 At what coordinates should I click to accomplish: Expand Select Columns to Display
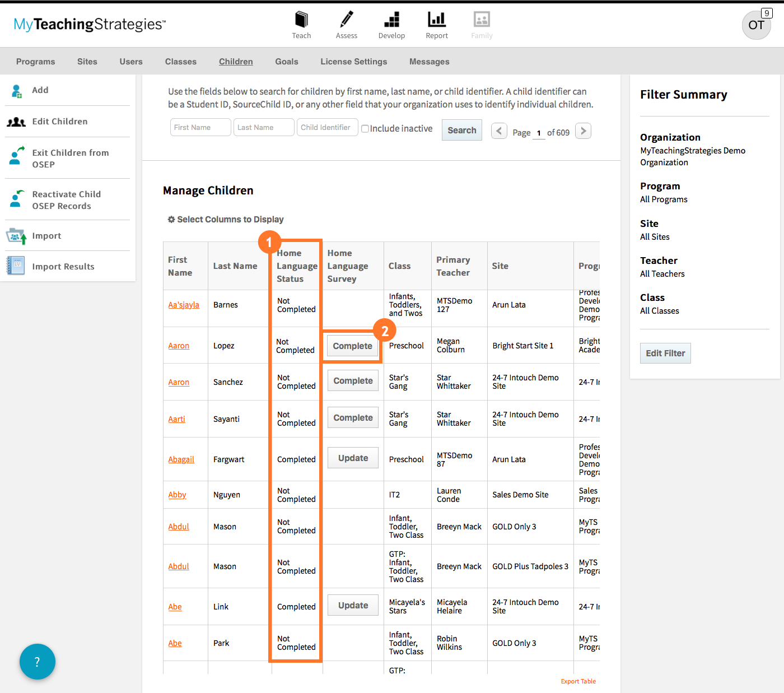click(x=226, y=220)
